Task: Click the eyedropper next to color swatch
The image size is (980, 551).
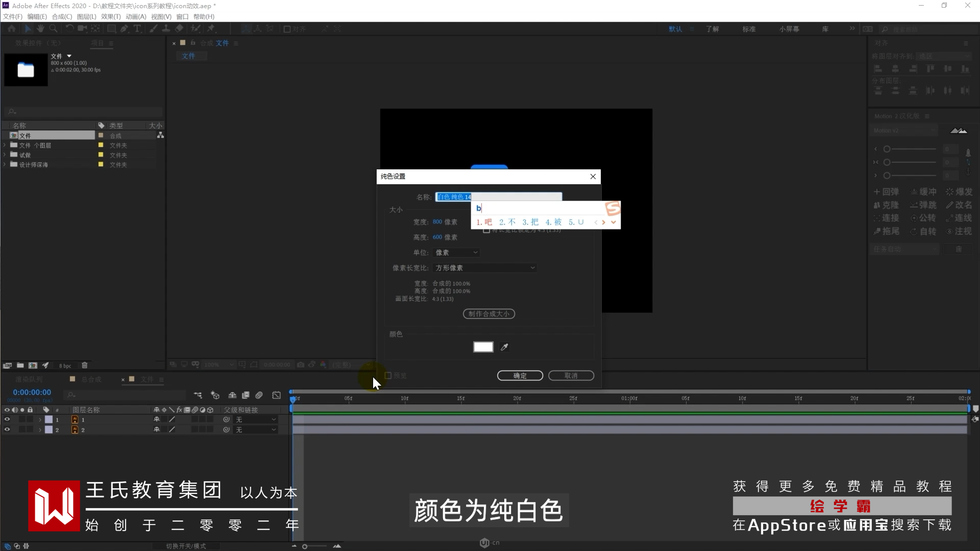Action: coord(504,347)
